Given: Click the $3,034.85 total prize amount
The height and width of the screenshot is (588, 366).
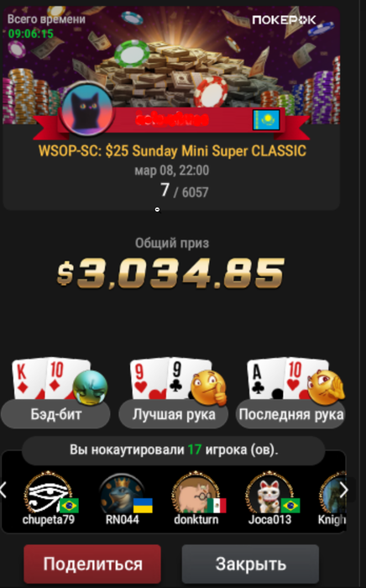Looking at the screenshot, I should (170, 273).
